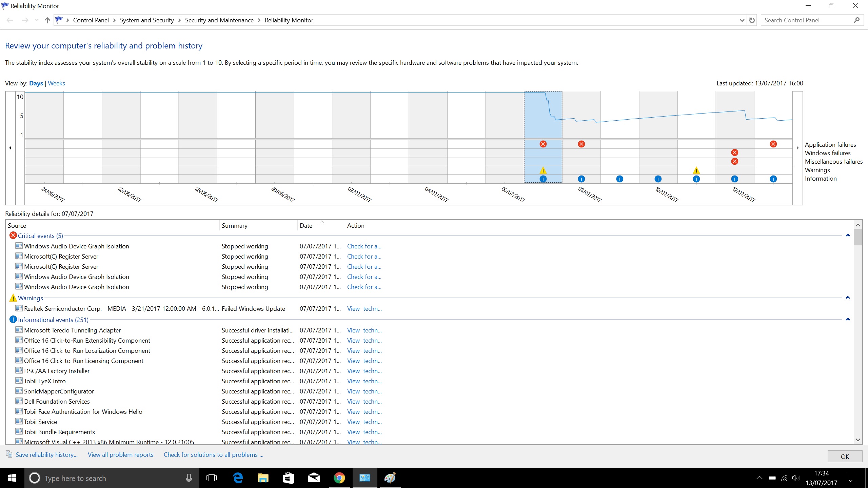Image resolution: width=868 pixels, height=488 pixels.
Task: Select the Tobii EyeX Intro row
Action: click(198, 381)
